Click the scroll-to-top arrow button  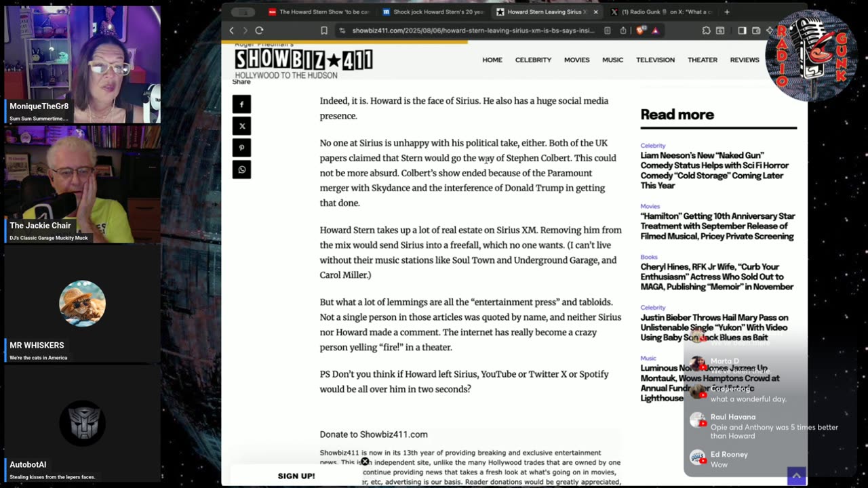point(796,476)
